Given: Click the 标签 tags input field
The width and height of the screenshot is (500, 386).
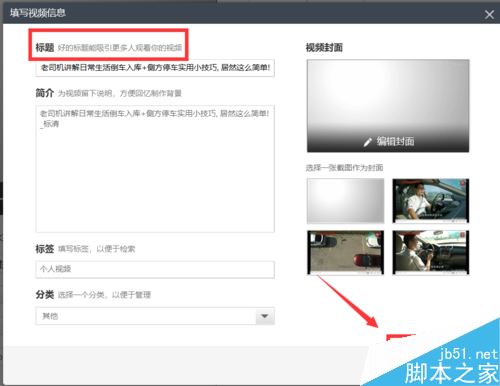Looking at the screenshot, I should pos(155,269).
